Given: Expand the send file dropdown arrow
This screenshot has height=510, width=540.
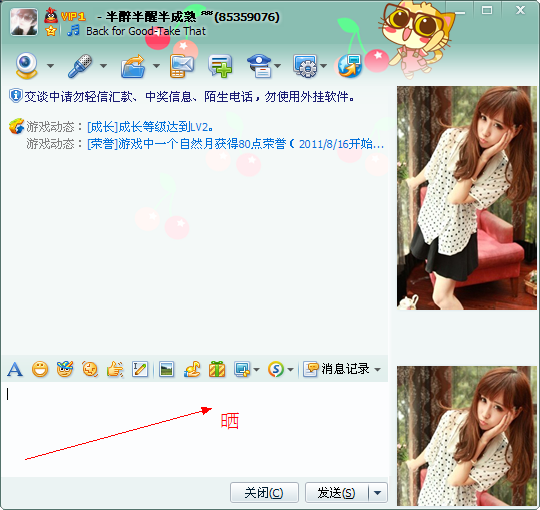Looking at the screenshot, I should (x=156, y=66).
